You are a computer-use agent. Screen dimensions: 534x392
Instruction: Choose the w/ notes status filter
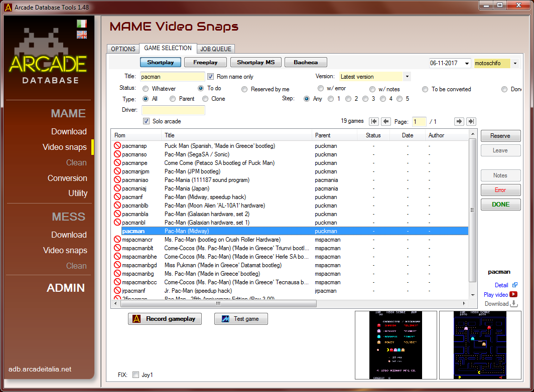[372, 89]
